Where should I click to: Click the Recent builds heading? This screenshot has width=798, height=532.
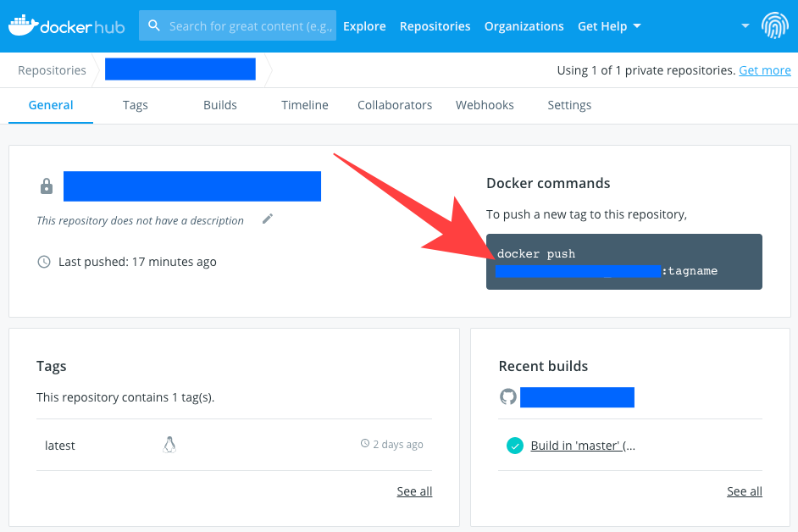pos(543,366)
